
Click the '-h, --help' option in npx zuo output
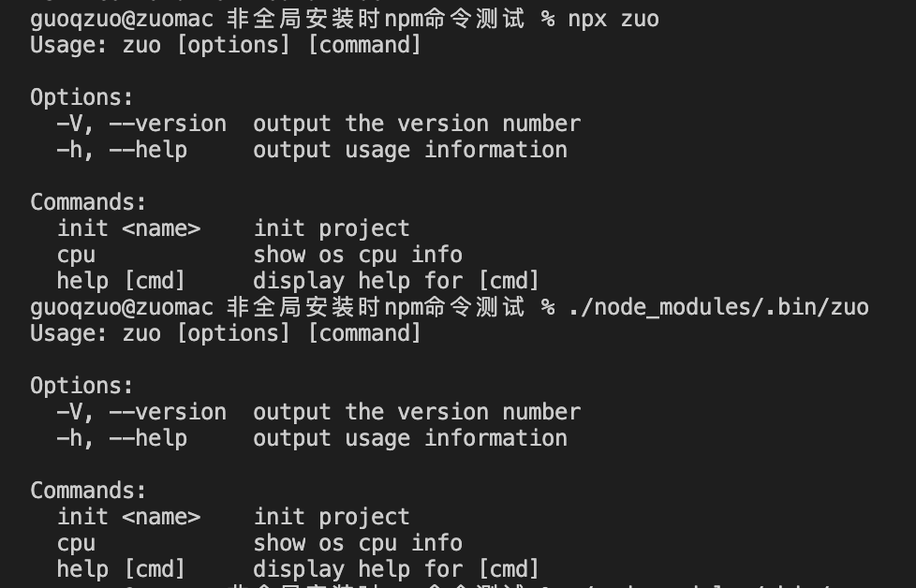pyautogui.click(x=122, y=150)
